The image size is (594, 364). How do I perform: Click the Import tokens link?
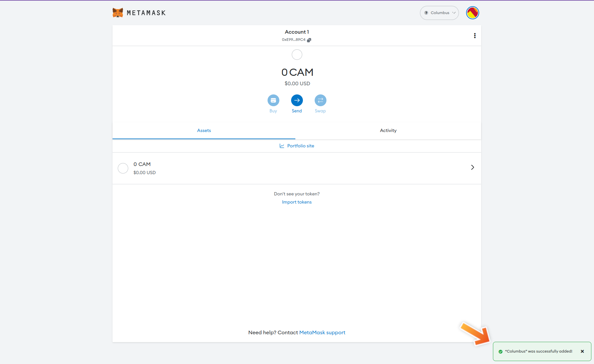pos(297,202)
